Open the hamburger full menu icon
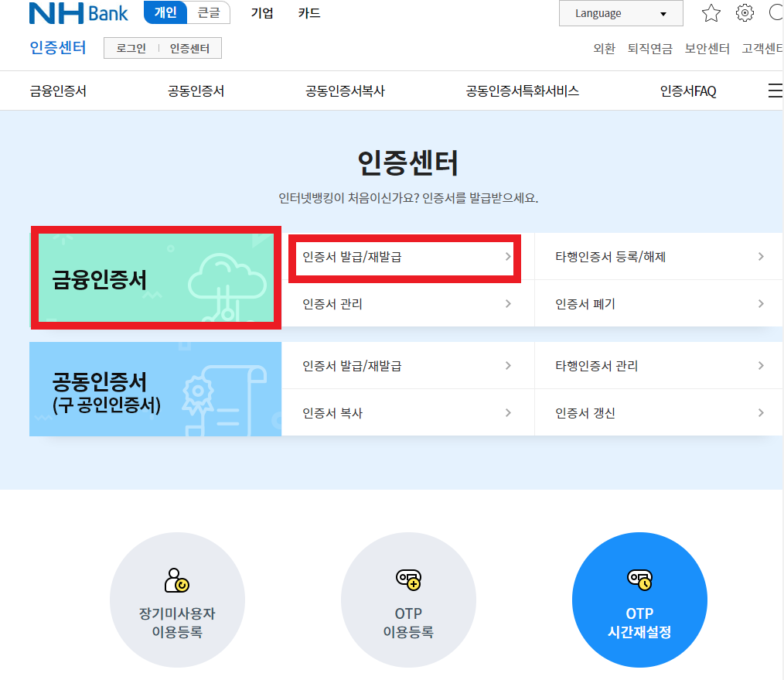 [775, 91]
